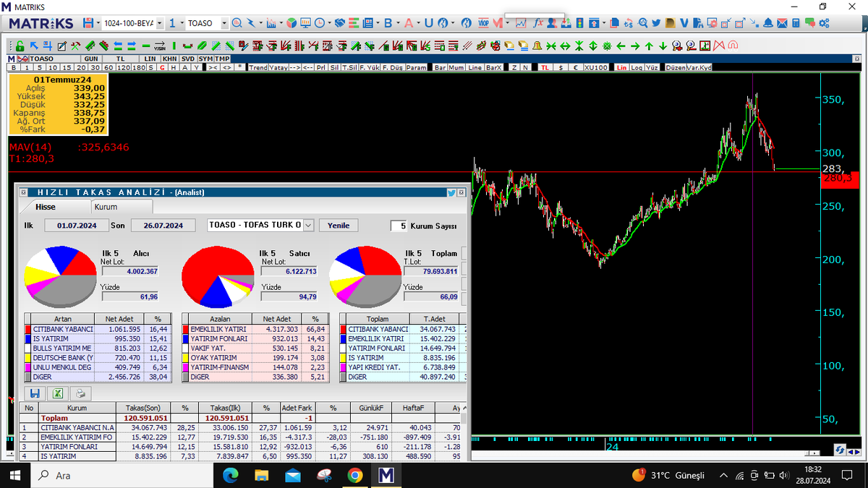868x488 pixels.
Task: Open the calculator icon in top toolbar
Action: pos(796,23)
